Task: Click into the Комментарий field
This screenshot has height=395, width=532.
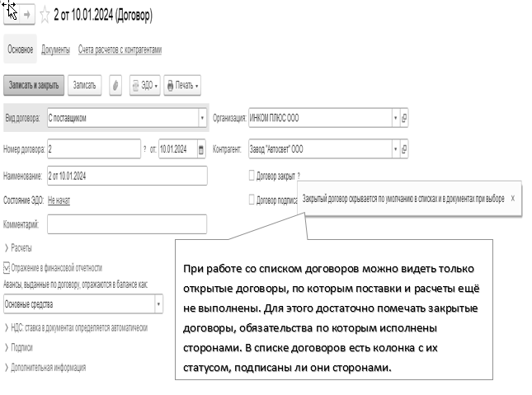Action: pos(127,224)
